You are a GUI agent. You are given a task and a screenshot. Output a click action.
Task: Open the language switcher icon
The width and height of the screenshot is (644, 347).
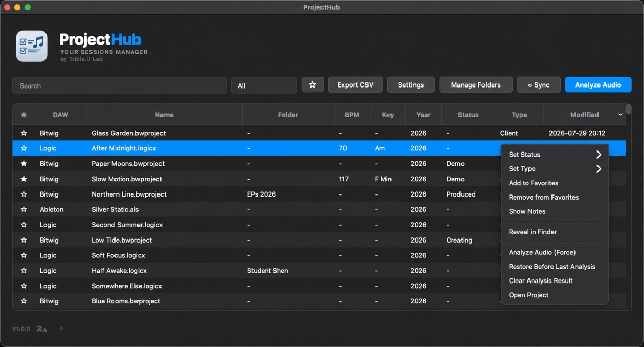click(42, 329)
